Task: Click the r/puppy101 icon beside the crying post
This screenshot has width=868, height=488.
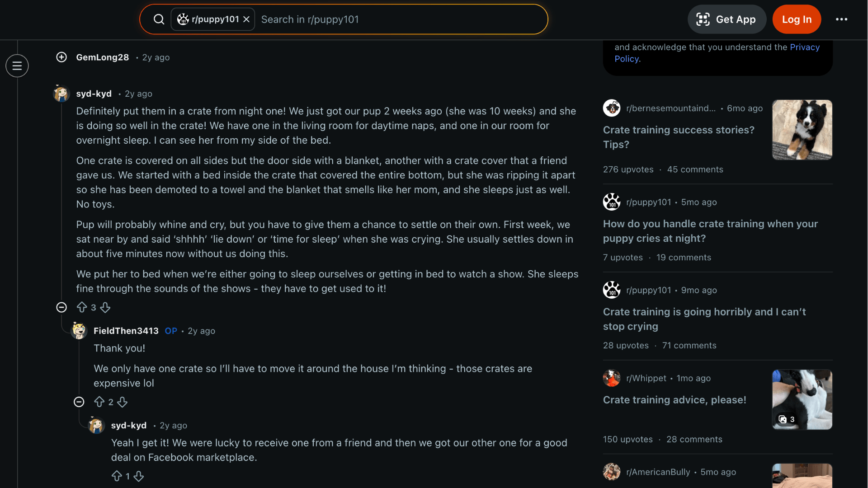Action: point(612,290)
